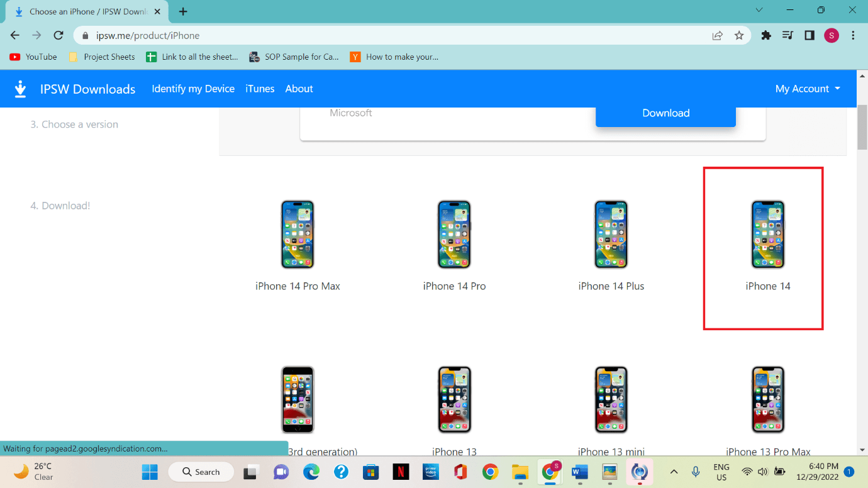Launch Netflix from the taskbar
The image size is (868, 488).
coord(401,472)
